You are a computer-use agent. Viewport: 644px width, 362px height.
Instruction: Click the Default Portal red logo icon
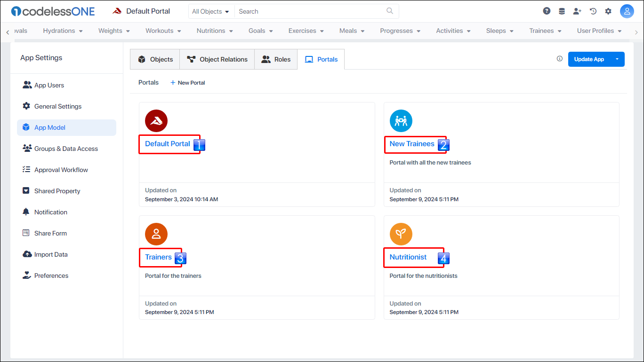tap(156, 120)
